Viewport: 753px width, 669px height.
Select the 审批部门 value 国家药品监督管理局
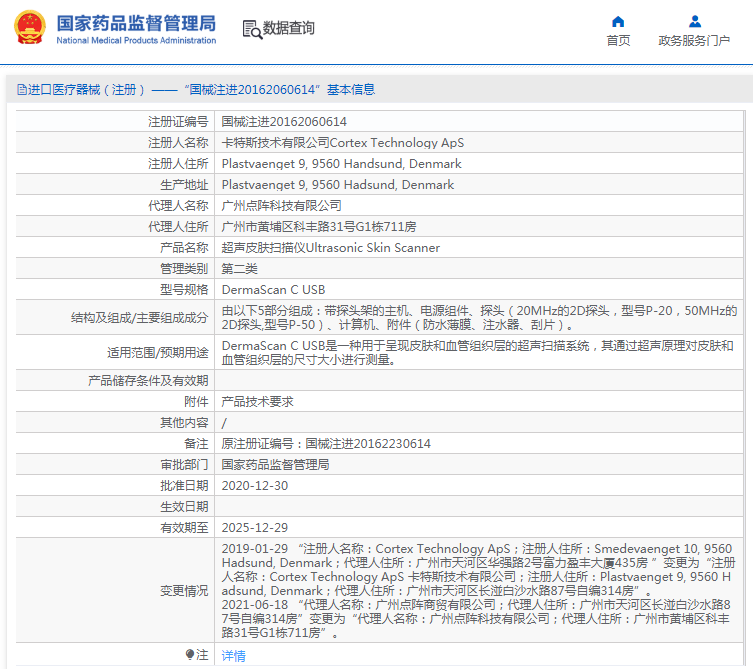coord(275,465)
